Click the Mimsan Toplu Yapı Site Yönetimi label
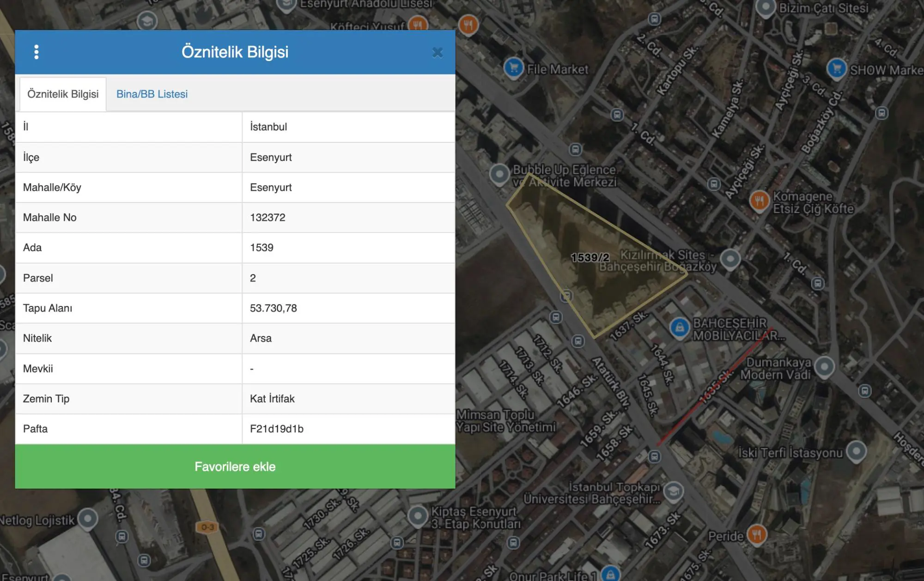 coord(506,421)
